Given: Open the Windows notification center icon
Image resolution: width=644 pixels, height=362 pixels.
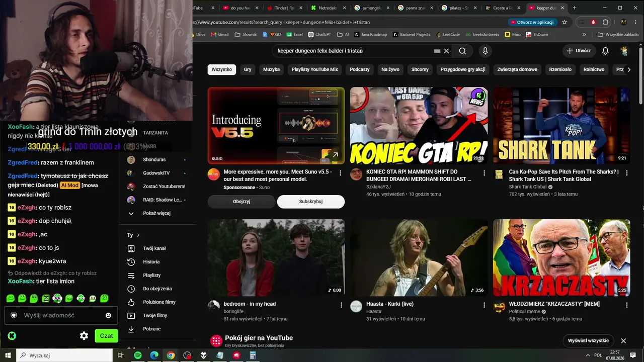Looking at the screenshot, I should (633, 355).
